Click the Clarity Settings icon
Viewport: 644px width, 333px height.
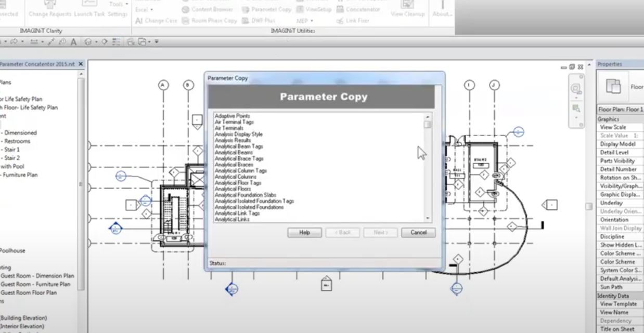(117, 14)
